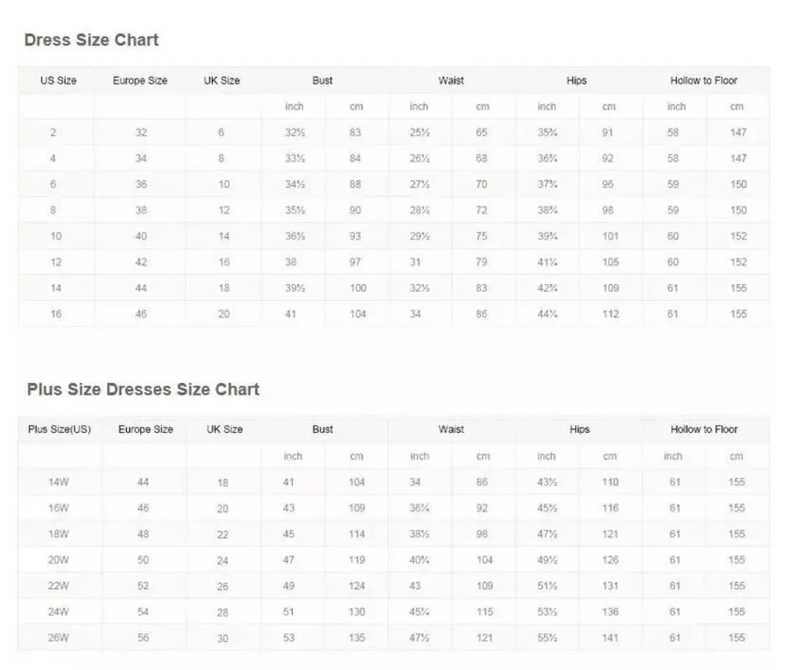Select the 26W size row label

[59, 638]
